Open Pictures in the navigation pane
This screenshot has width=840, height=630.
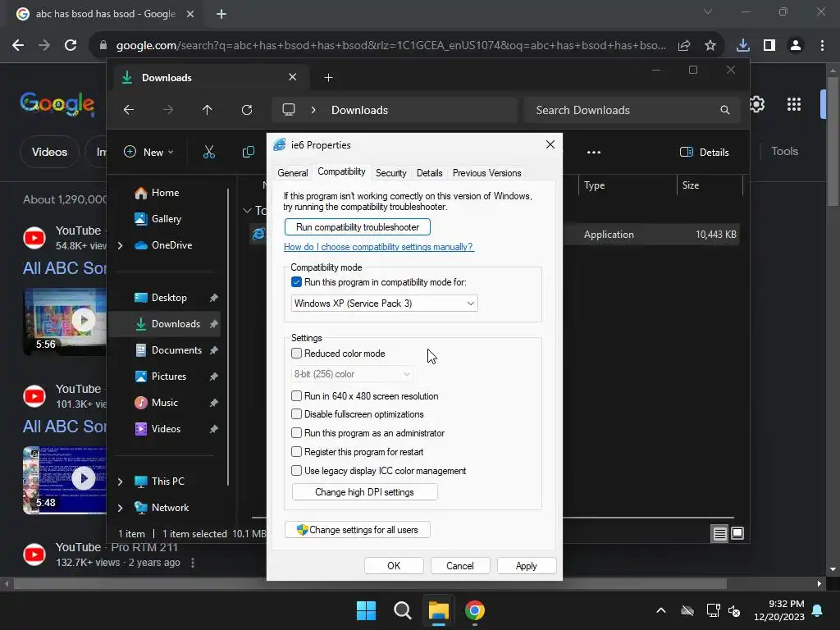(x=169, y=377)
